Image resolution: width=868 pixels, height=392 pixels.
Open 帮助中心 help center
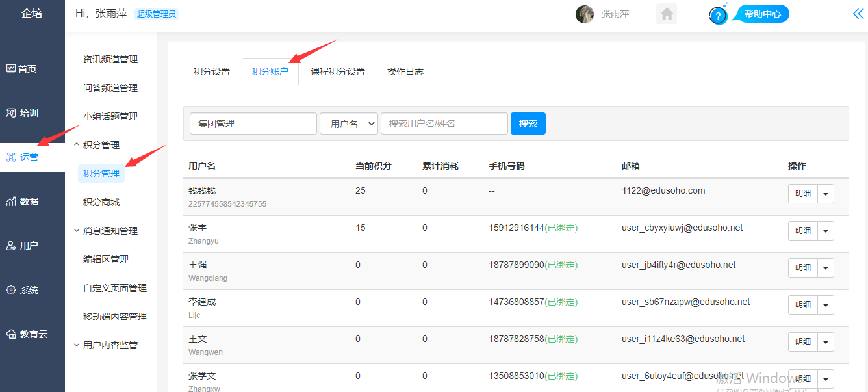coord(762,14)
